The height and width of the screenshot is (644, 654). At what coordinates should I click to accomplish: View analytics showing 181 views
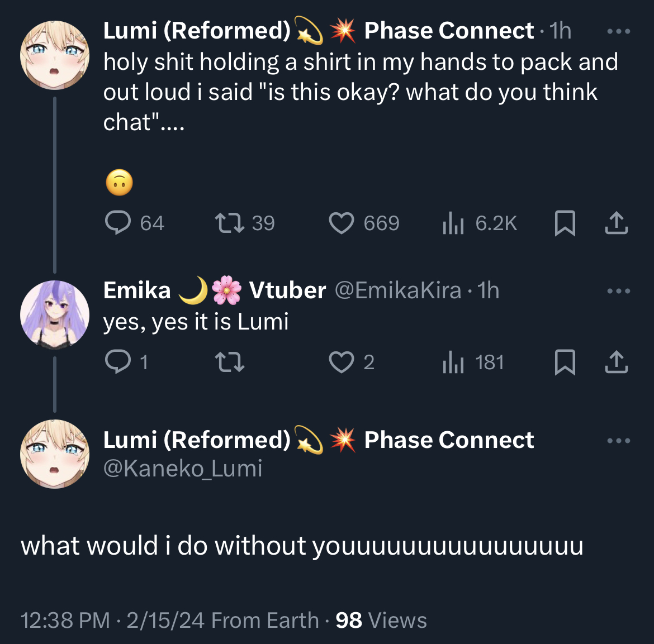453,362
